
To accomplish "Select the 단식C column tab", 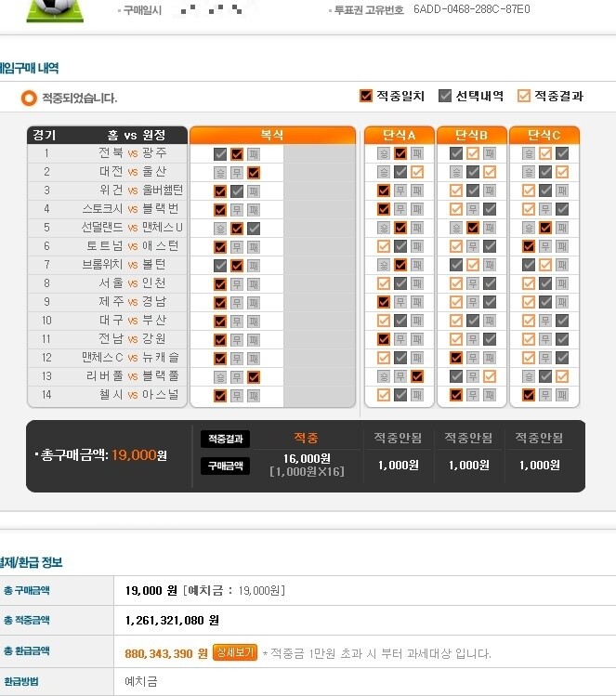I will click(544, 135).
